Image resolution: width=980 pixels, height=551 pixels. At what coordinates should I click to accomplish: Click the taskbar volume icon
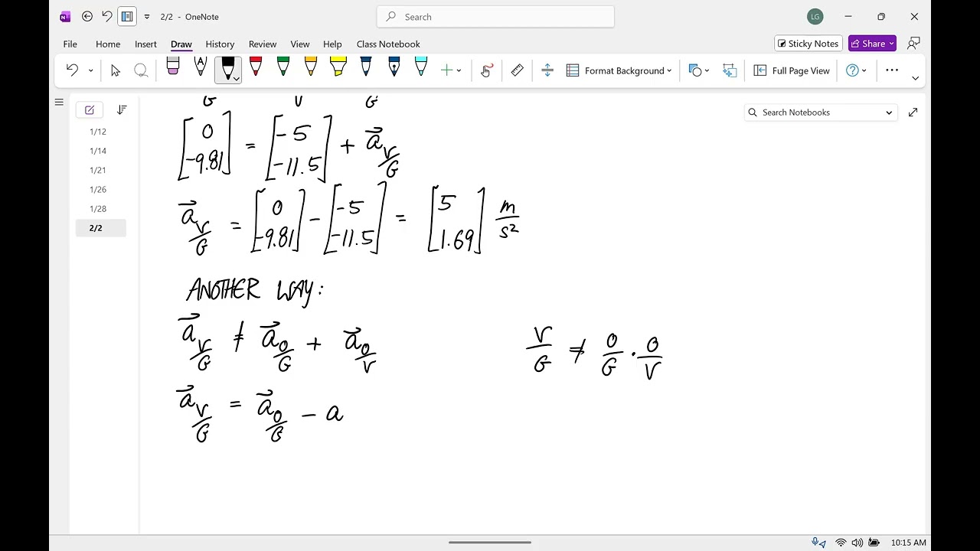click(857, 543)
